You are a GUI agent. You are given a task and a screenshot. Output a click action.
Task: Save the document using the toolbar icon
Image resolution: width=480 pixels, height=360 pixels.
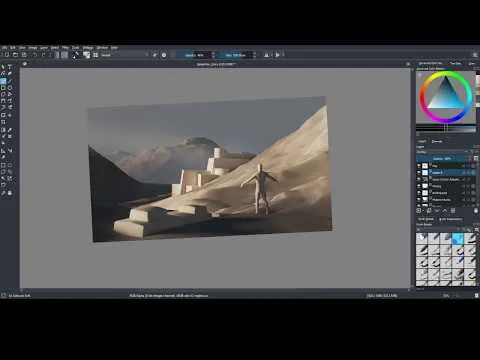pos(24,55)
